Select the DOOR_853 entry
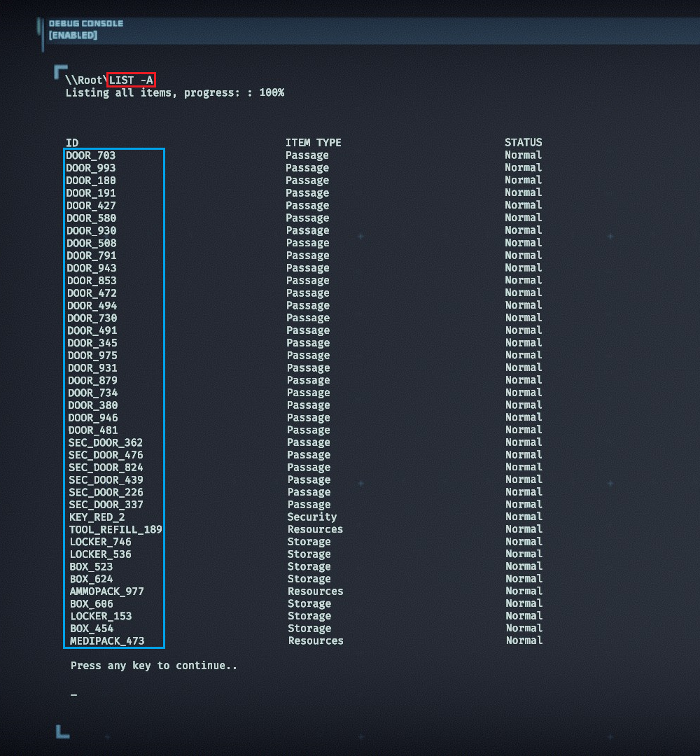 click(92, 281)
